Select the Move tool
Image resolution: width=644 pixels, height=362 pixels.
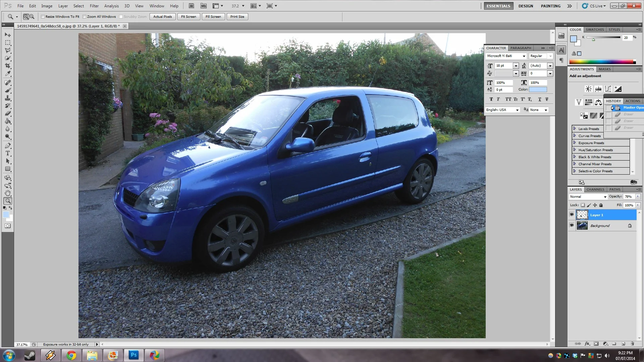pos(8,35)
